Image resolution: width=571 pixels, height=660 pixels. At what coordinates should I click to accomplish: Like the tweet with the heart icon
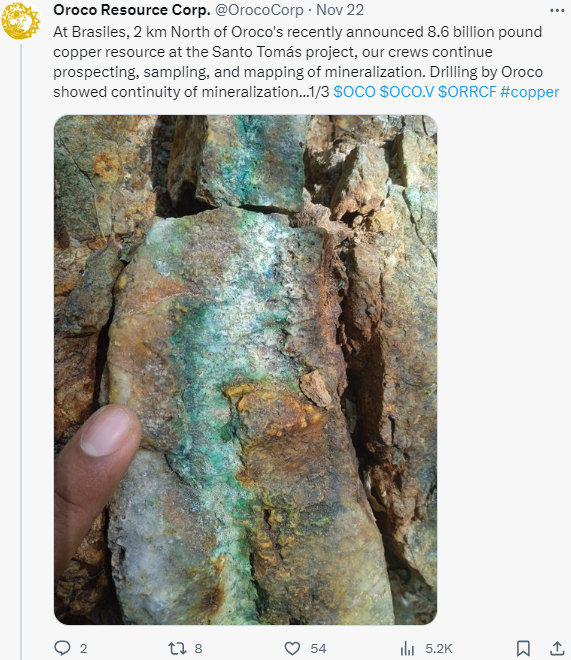click(292, 648)
